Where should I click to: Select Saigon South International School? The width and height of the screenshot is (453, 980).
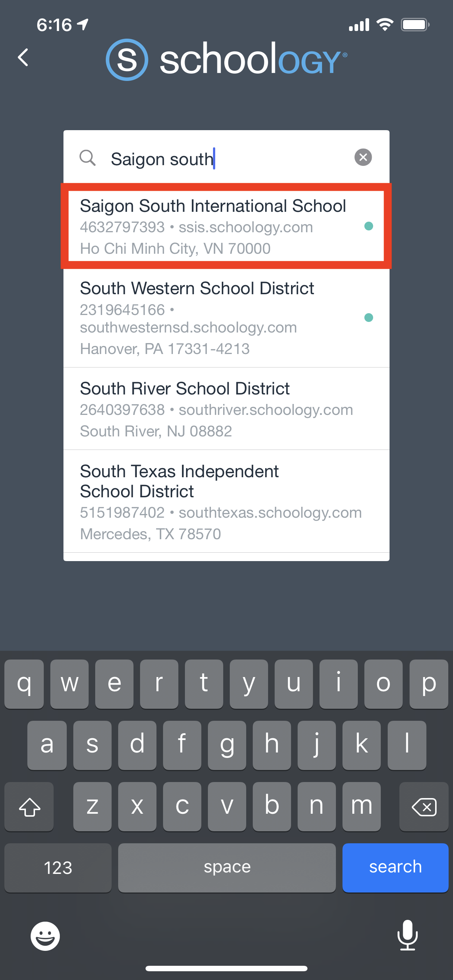click(213, 226)
